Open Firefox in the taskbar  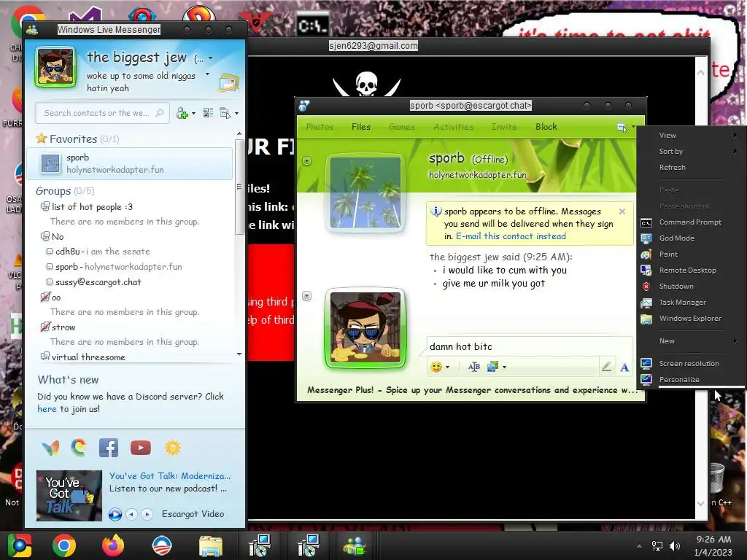click(113, 545)
